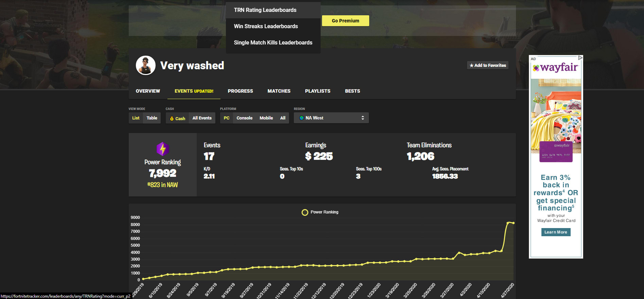Open Win Streaks Leaderboards menu entry
The width and height of the screenshot is (644, 299).
coord(273,26)
